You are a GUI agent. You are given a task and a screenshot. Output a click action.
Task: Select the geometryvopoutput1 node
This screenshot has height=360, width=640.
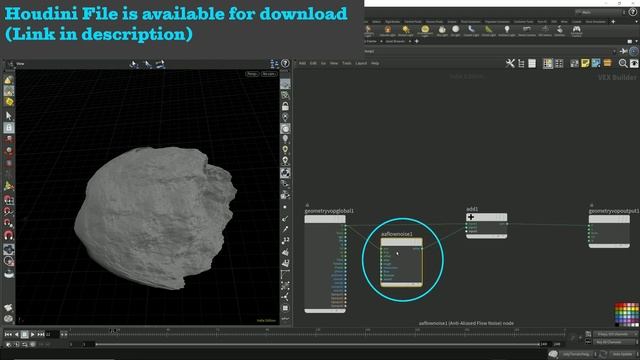609,231
